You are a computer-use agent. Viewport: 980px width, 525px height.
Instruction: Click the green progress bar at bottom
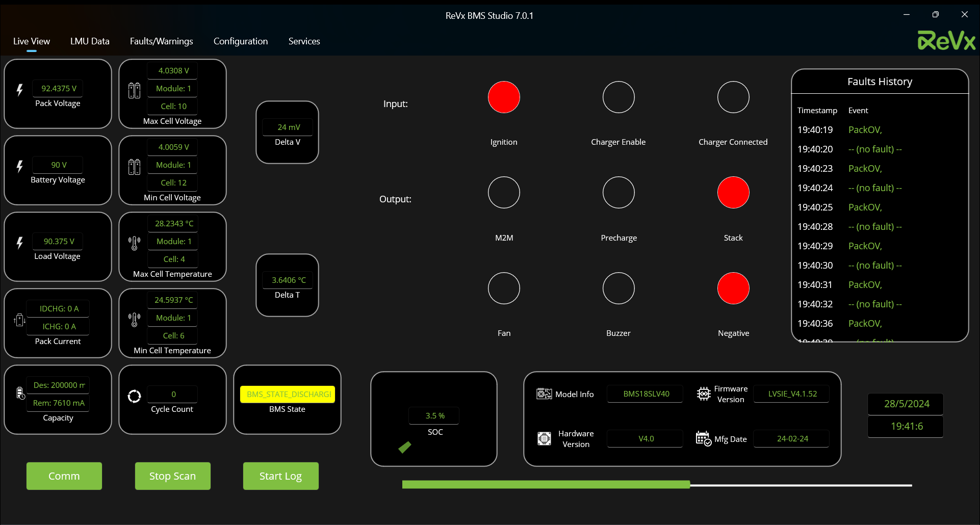[x=546, y=485]
